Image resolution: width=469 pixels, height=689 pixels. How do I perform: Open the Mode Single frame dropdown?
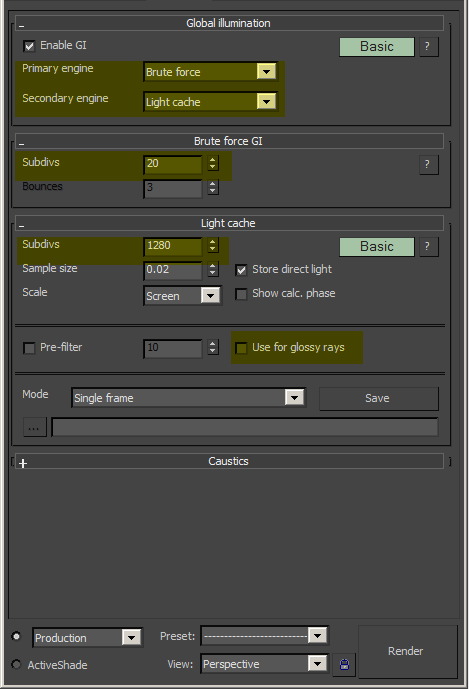coord(188,398)
